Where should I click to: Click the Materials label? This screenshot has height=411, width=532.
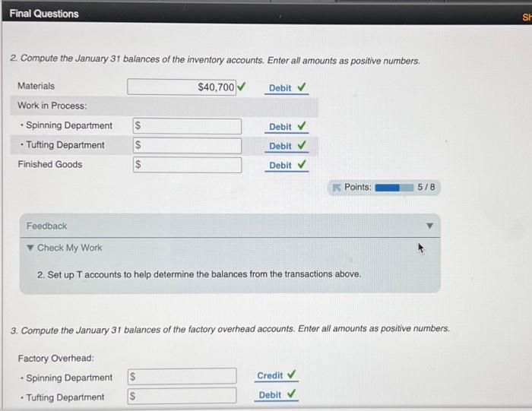coord(36,86)
